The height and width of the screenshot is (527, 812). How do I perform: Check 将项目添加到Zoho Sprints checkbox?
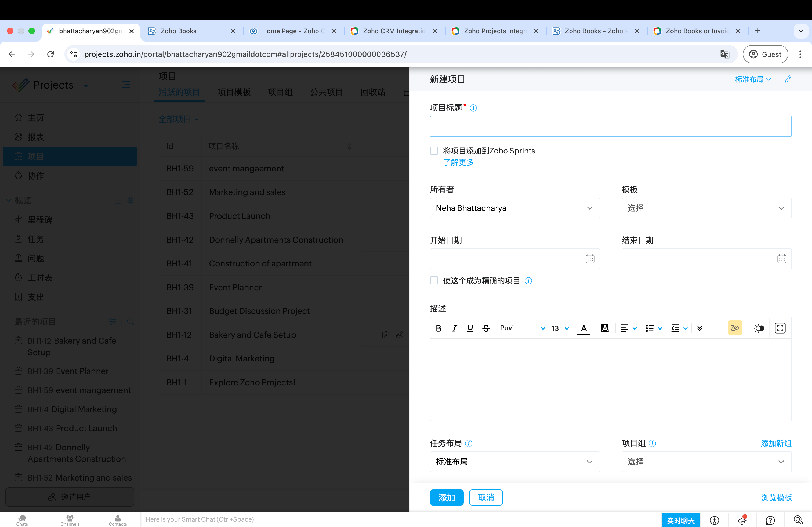[x=434, y=151]
